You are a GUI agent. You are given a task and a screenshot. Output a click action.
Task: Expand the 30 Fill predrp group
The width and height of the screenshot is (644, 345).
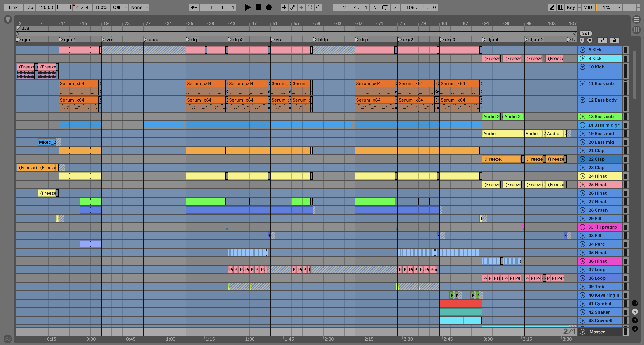(x=582, y=227)
